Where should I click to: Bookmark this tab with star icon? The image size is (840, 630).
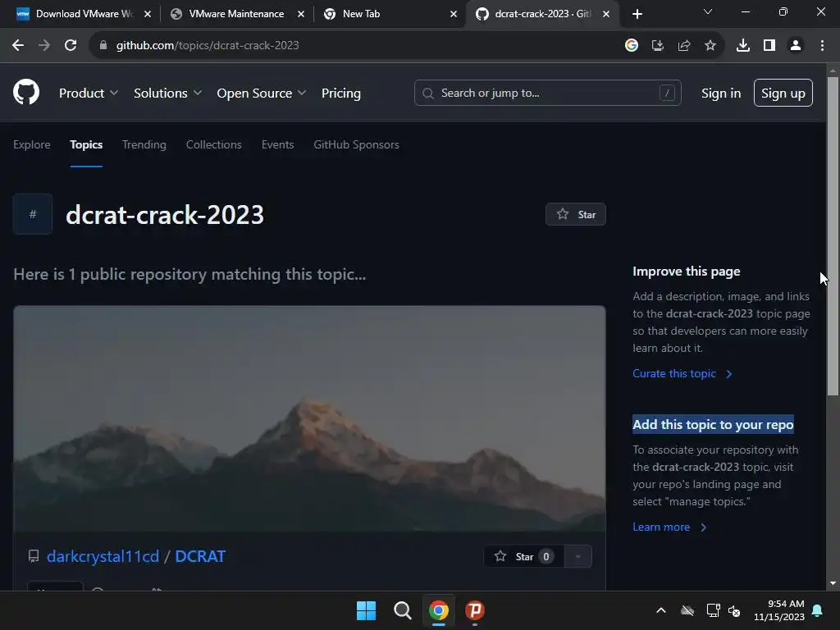(710, 46)
